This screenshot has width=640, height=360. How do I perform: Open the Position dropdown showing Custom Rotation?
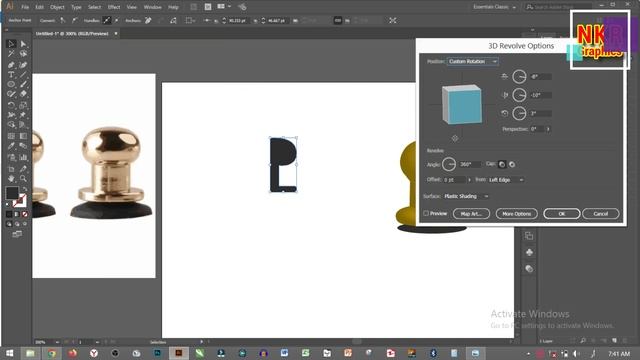(x=473, y=61)
